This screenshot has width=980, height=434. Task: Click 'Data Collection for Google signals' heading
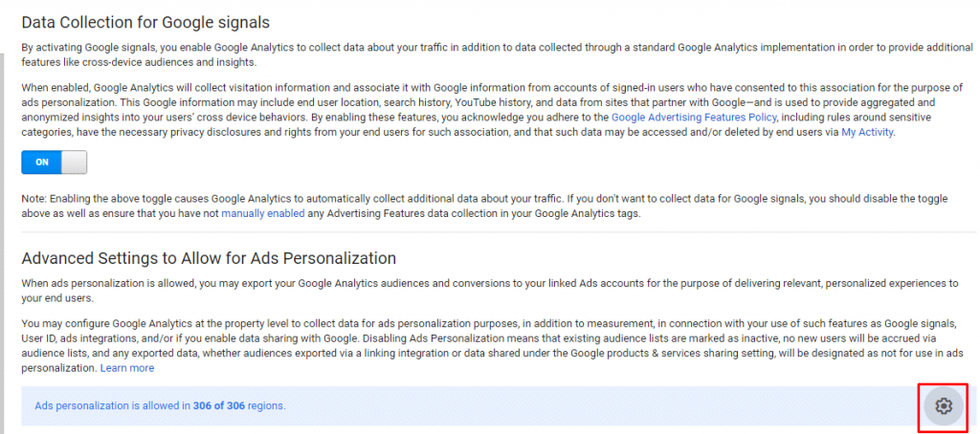point(145,20)
